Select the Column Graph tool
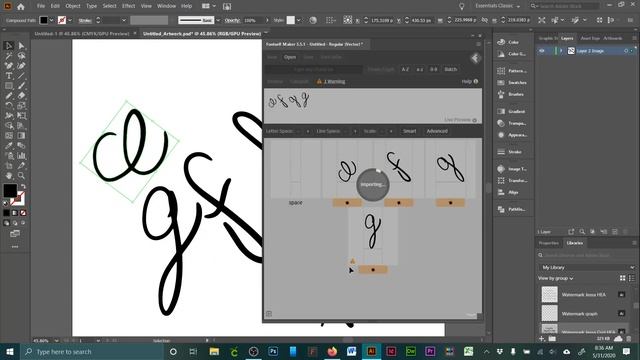This screenshot has width=640, height=360. pos(21,156)
